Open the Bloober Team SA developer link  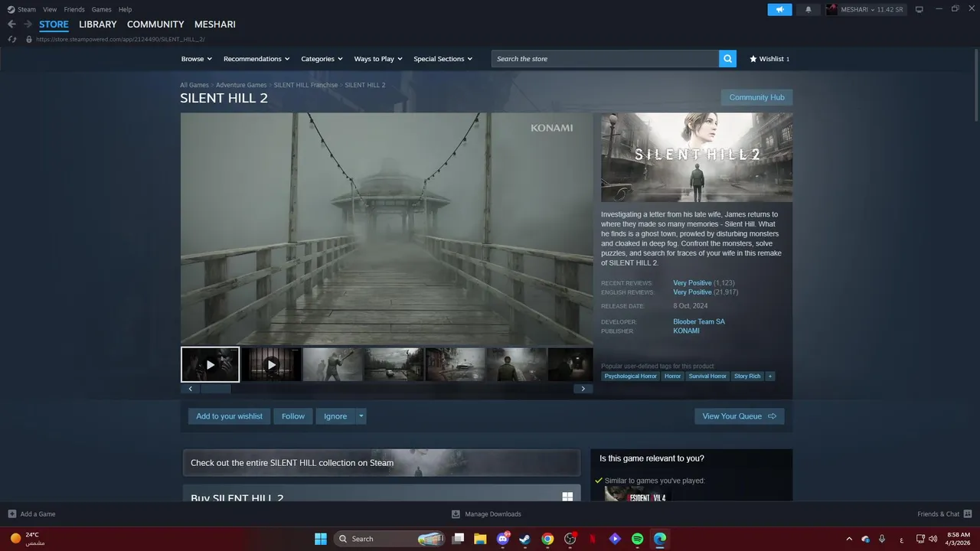tap(699, 321)
